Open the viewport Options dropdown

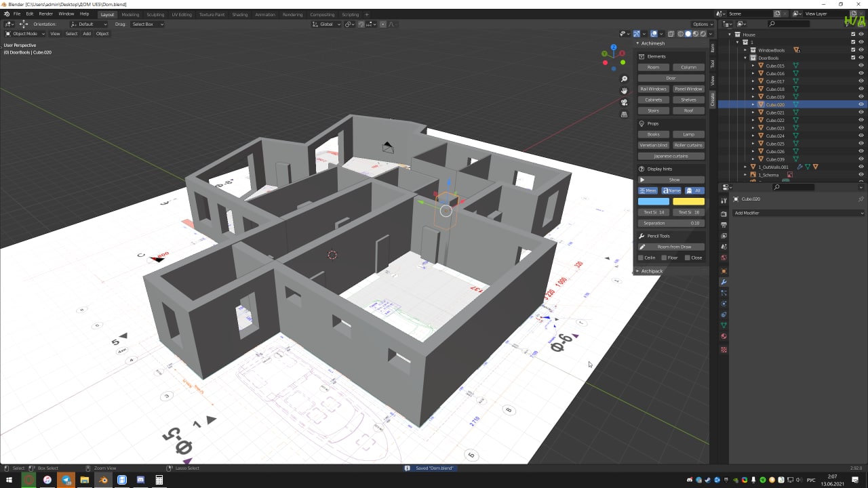pos(702,24)
